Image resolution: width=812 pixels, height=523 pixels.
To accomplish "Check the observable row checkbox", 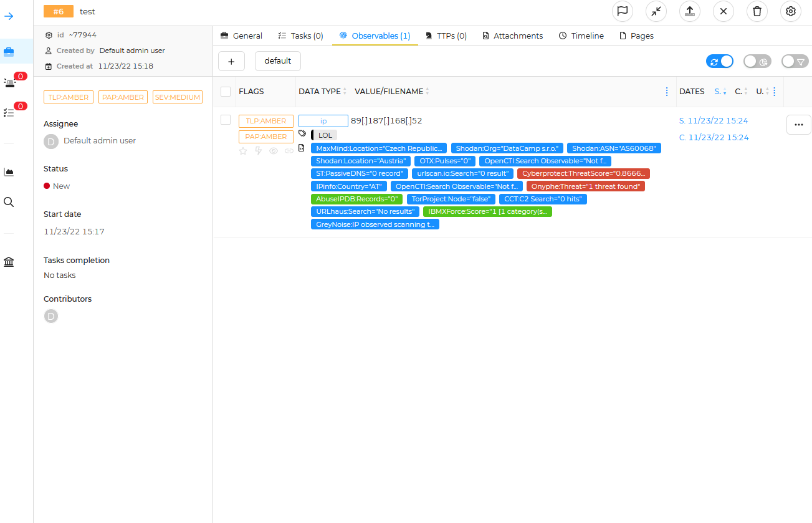I will click(226, 120).
